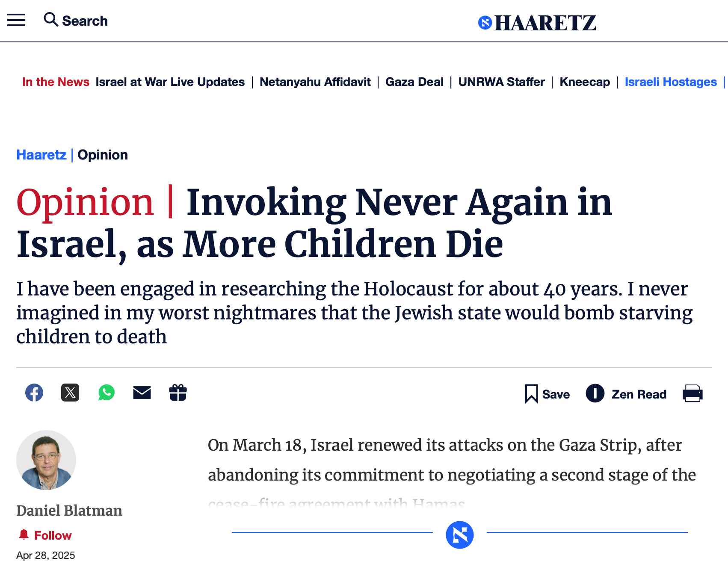The width and height of the screenshot is (728, 564).
Task: Open Israel at War Live Updates
Action: (170, 82)
